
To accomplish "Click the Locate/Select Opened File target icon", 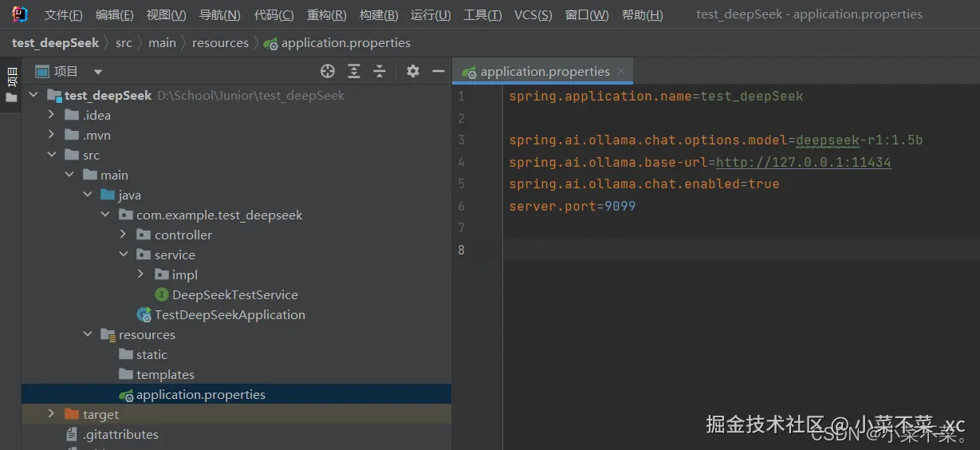I will pos(328,71).
